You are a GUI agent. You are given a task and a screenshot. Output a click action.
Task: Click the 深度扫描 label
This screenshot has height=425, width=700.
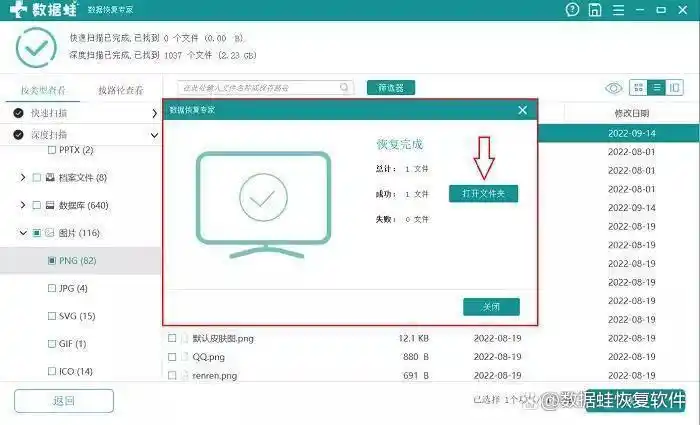tap(49, 135)
